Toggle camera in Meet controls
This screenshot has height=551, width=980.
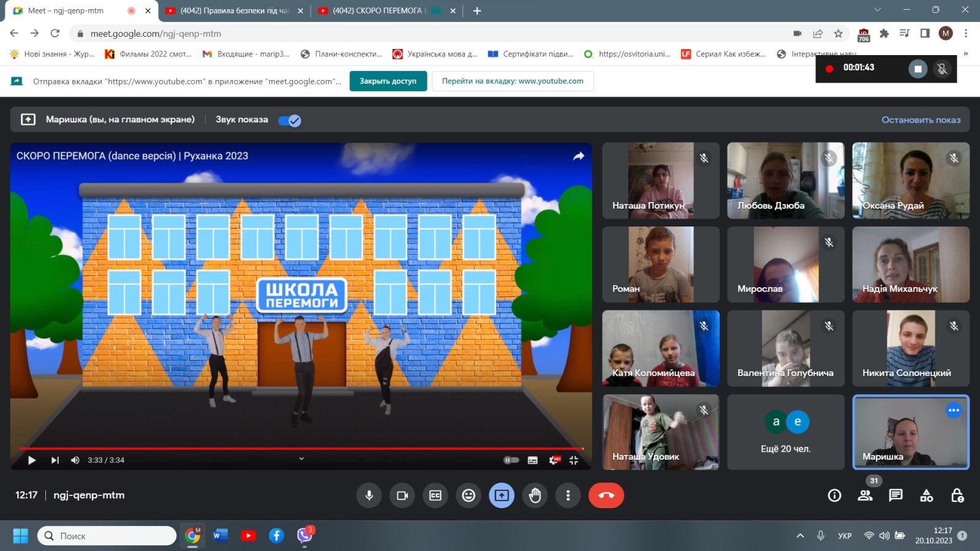point(402,495)
